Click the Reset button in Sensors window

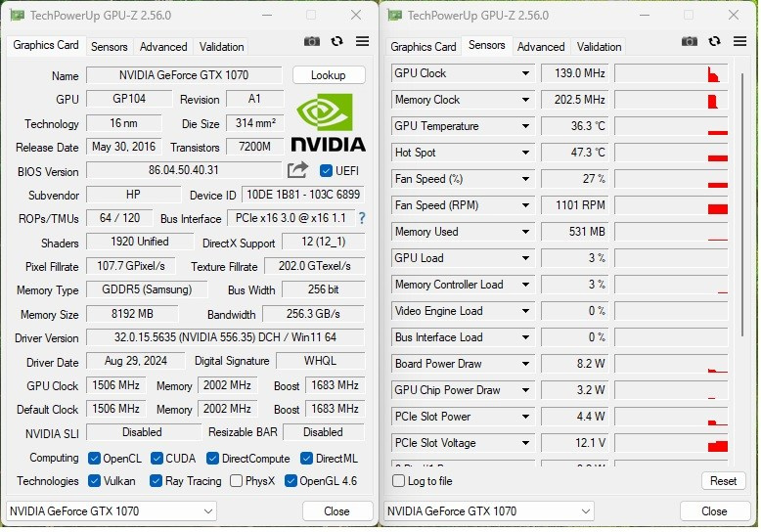[x=723, y=481]
